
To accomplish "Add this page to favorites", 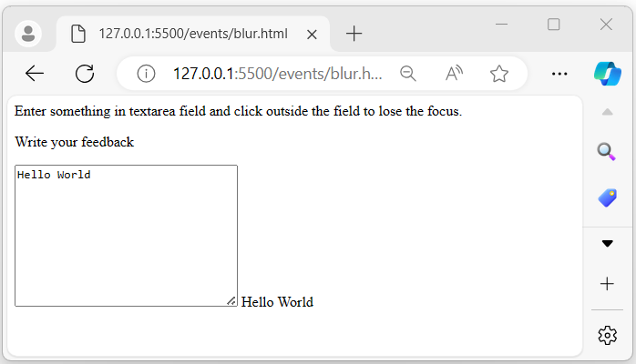I will 498,74.
